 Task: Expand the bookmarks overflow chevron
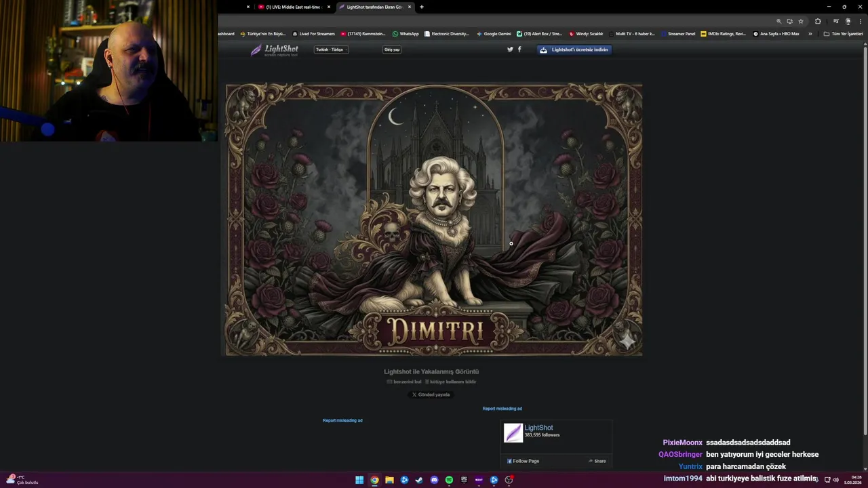click(810, 33)
